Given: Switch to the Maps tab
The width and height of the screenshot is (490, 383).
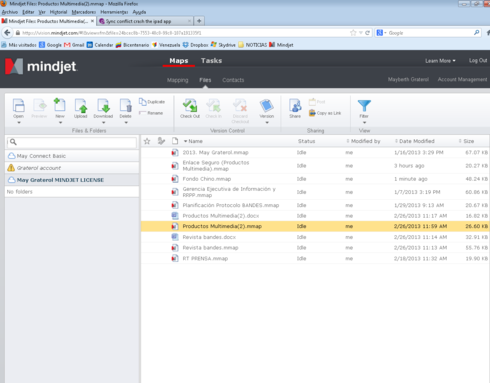Looking at the screenshot, I should pyautogui.click(x=179, y=61).
